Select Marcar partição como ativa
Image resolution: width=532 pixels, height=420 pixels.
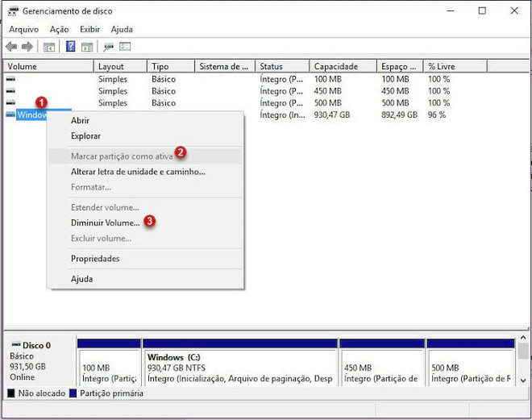[x=145, y=156]
